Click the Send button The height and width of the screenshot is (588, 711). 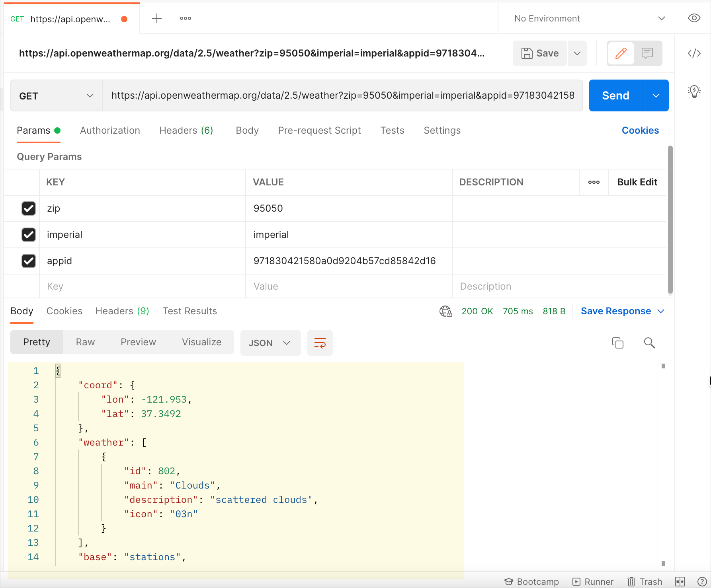click(615, 95)
